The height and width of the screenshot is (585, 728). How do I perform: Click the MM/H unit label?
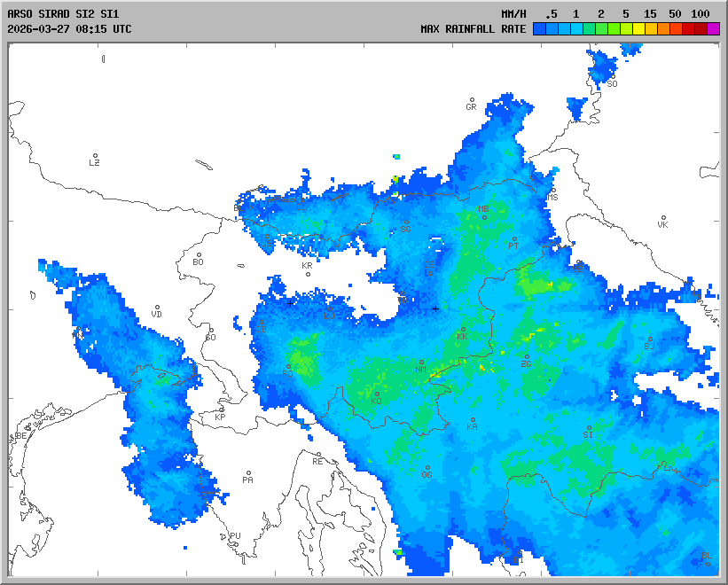(514, 14)
